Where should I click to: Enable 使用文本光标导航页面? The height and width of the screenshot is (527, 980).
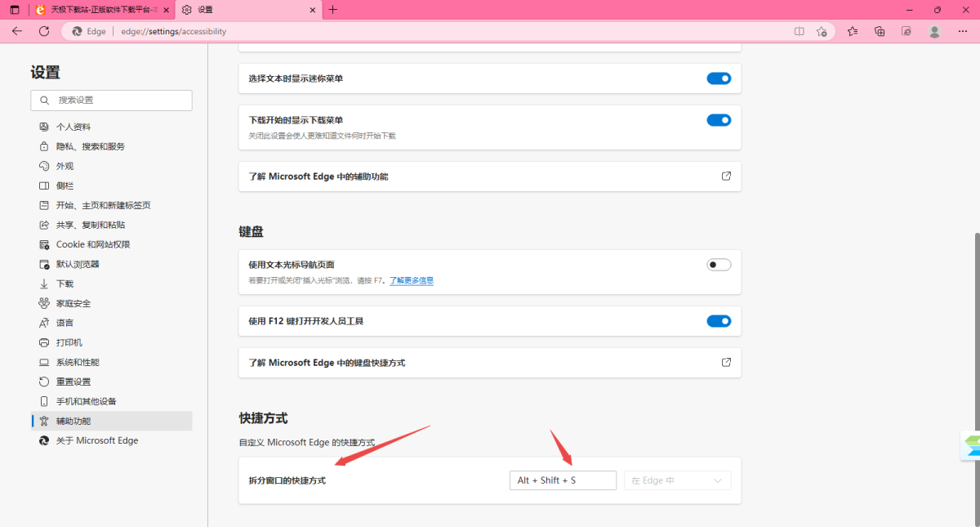pos(719,264)
